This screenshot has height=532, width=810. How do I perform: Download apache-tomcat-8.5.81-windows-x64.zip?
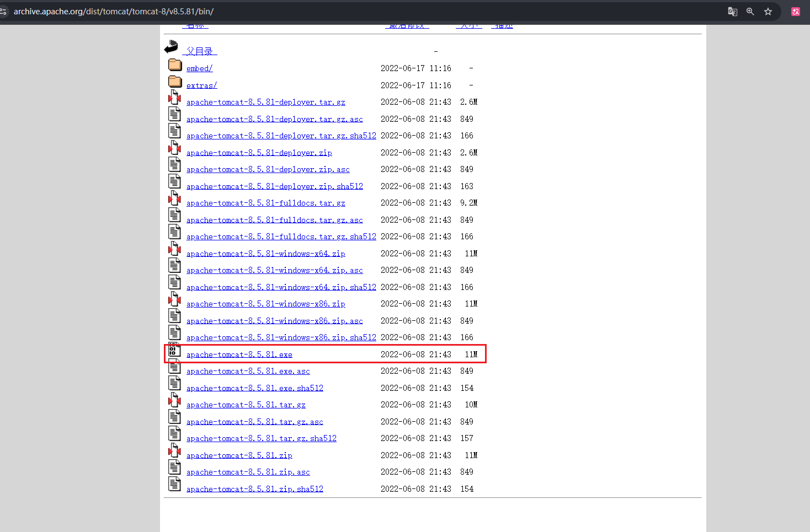pos(265,254)
